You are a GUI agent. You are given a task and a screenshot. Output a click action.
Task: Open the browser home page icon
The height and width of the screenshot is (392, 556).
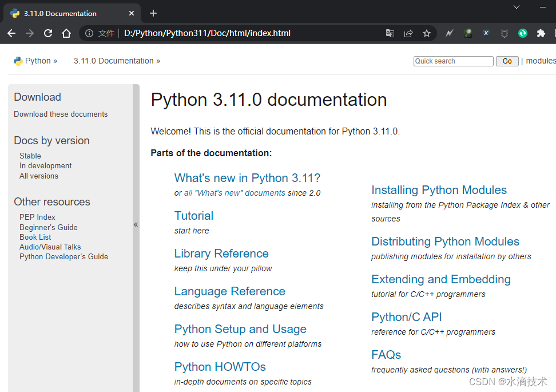[66, 33]
